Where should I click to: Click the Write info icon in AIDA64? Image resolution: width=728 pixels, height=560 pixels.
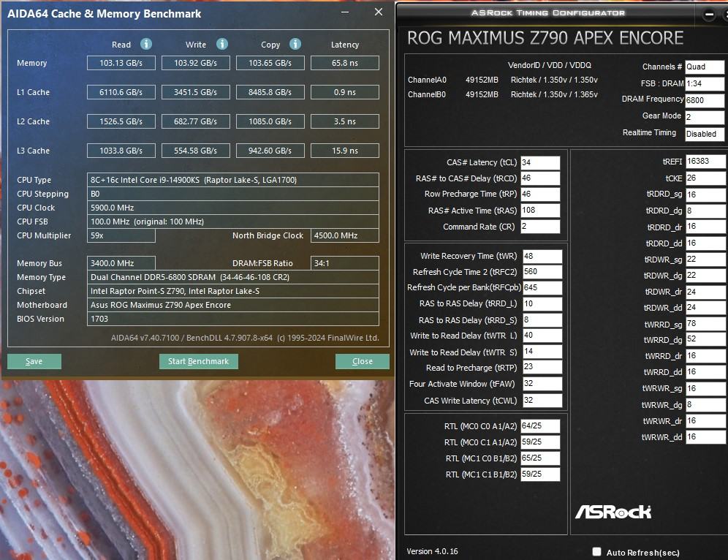coord(222,44)
